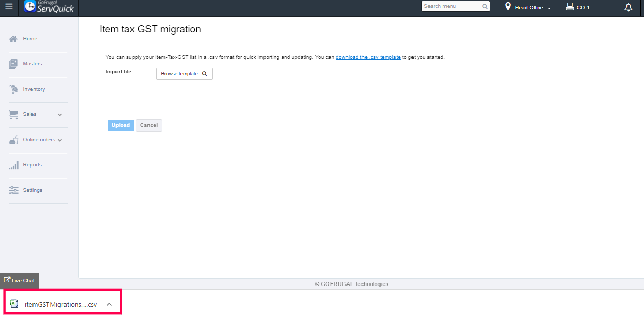644x318 pixels.
Task: Click the blue Upload button
Action: pos(121,125)
